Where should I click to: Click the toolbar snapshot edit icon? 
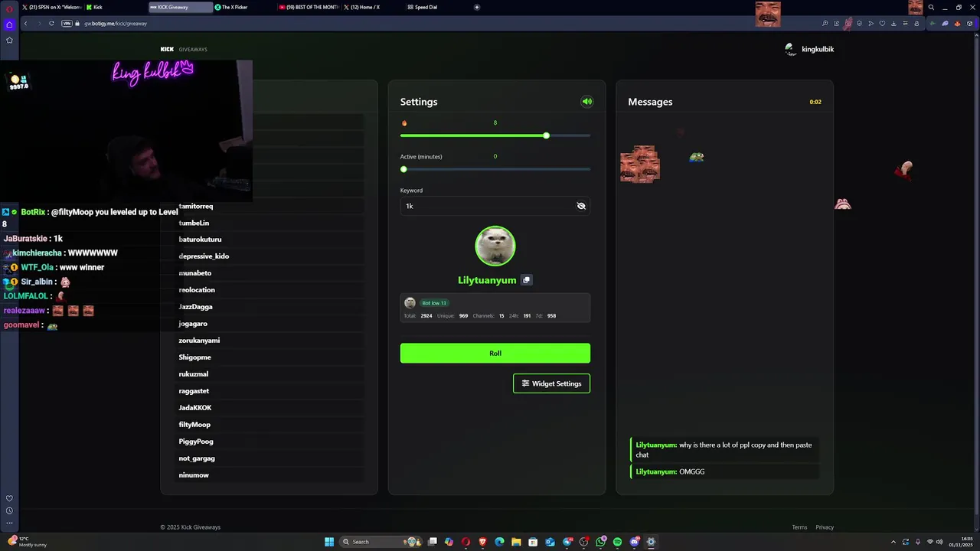836,24
